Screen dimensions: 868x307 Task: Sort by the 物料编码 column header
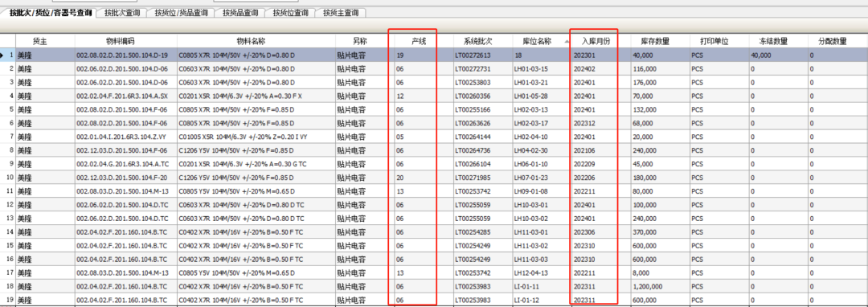pyautogui.click(x=121, y=41)
